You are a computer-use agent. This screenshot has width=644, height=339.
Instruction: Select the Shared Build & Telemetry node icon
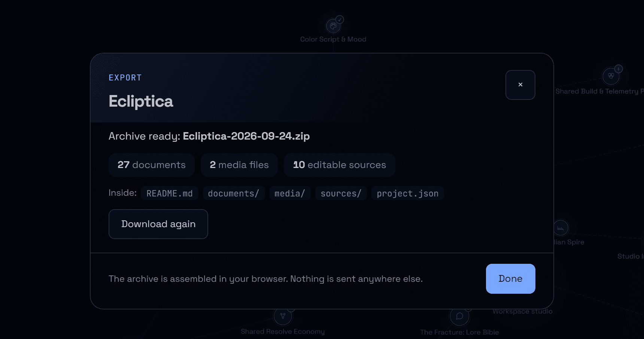[611, 76]
